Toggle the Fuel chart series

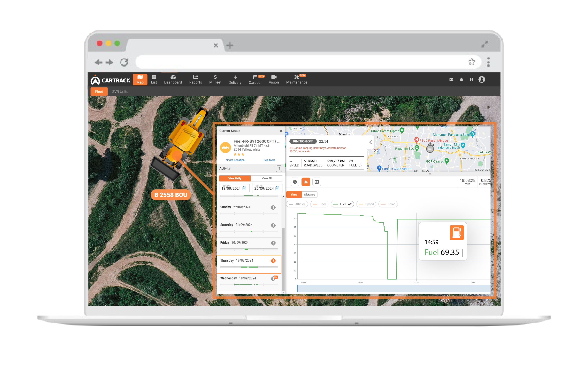tap(342, 204)
